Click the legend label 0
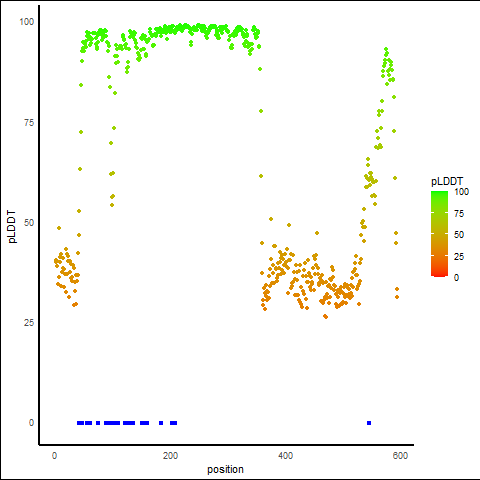Screen dimensions: 480x480 456,278
